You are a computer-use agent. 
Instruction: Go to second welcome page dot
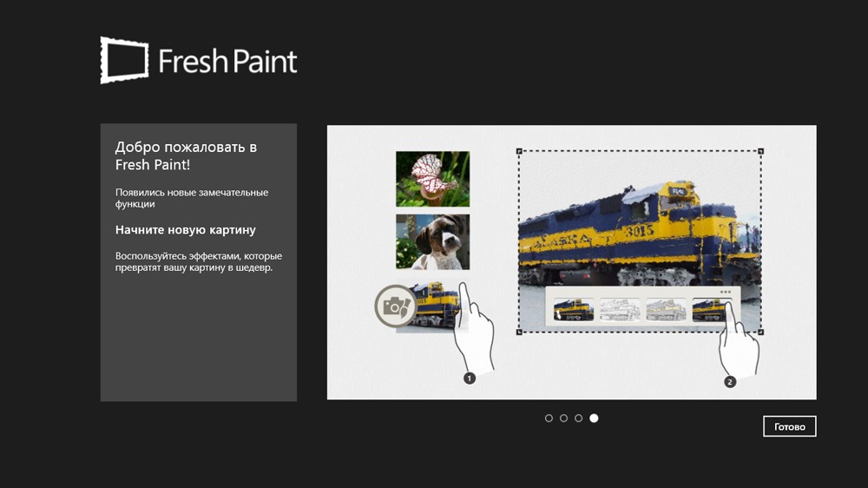click(563, 419)
